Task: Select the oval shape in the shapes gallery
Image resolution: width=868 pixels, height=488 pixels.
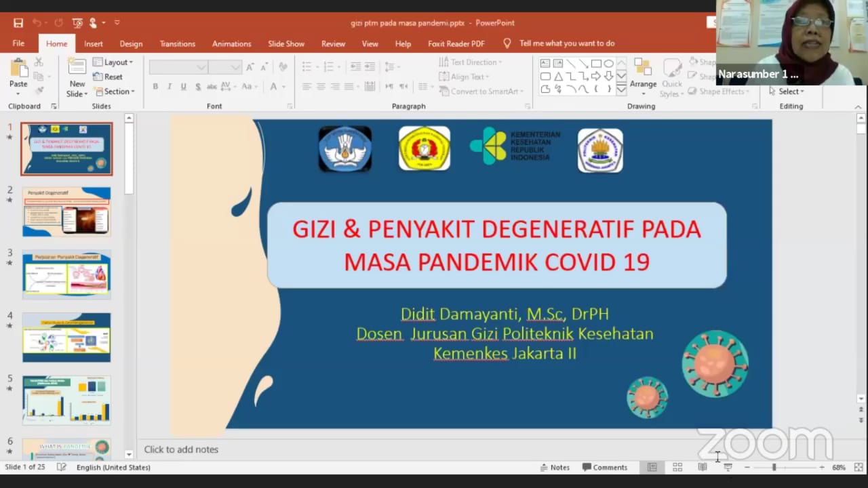Action: click(x=608, y=64)
